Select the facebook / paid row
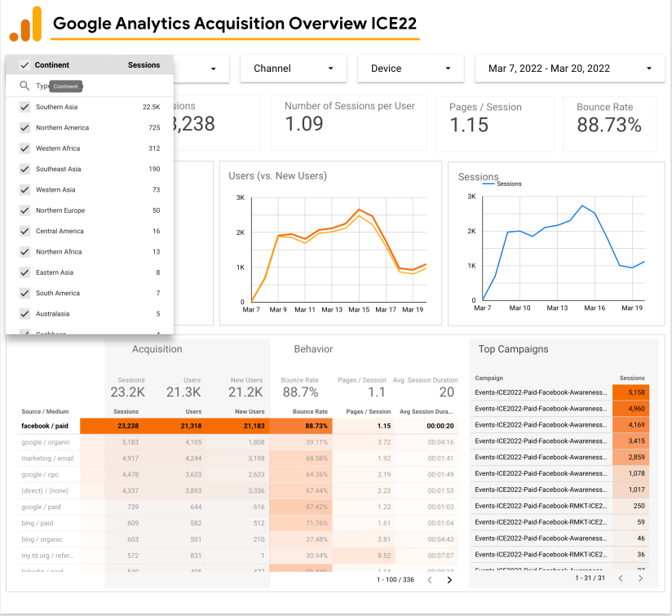Viewport: 672px width, 616px height. pos(45,426)
